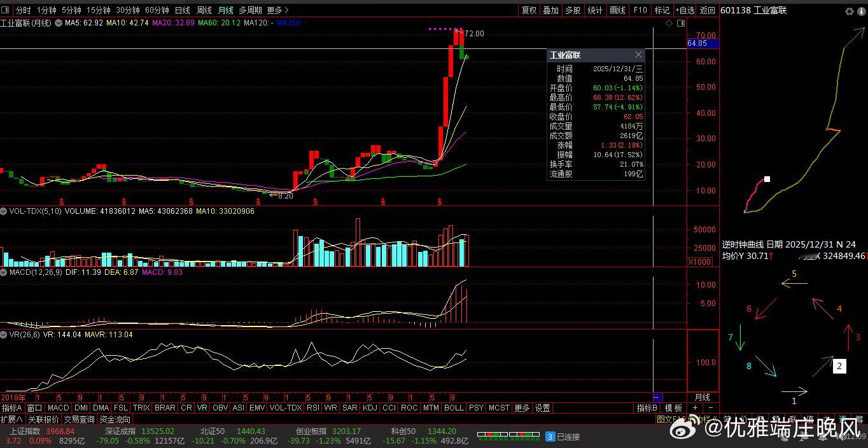Click the minus zoom button
This screenshot has height=448, width=868.
[x=711, y=408]
